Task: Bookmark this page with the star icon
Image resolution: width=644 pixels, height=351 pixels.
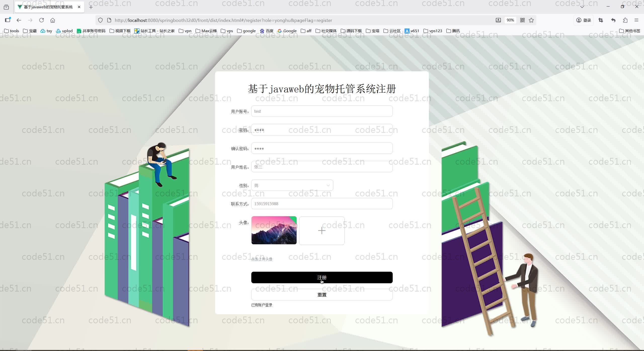Action: [x=531, y=20]
